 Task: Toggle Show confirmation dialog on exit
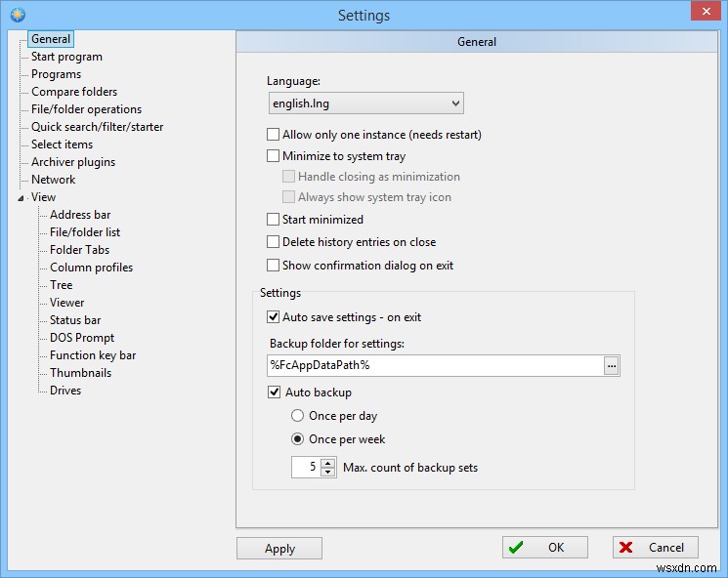[273, 266]
